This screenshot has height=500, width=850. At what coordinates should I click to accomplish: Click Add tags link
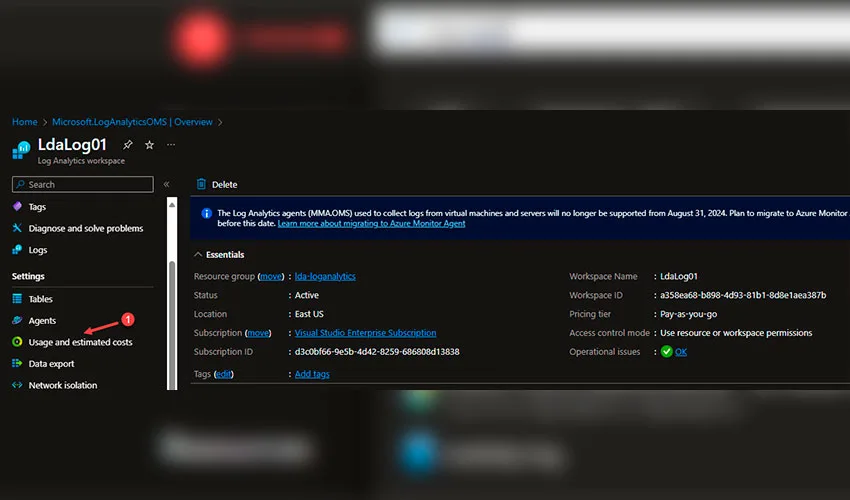[x=312, y=374]
